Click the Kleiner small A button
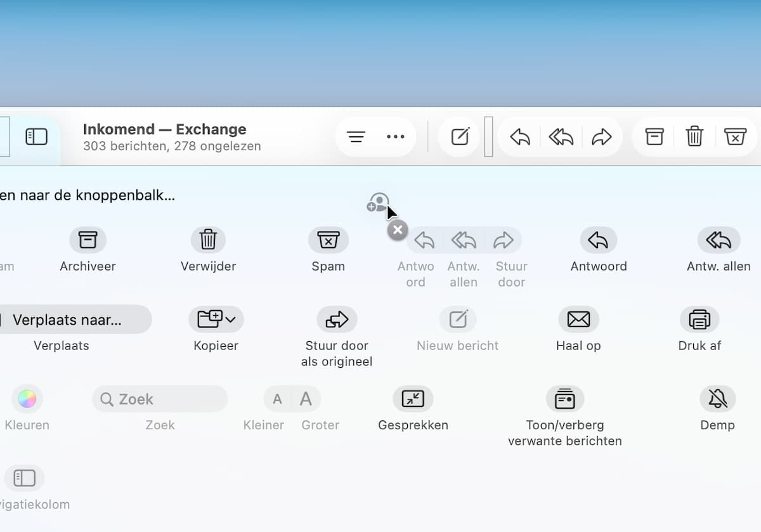761x532 pixels. coord(277,399)
